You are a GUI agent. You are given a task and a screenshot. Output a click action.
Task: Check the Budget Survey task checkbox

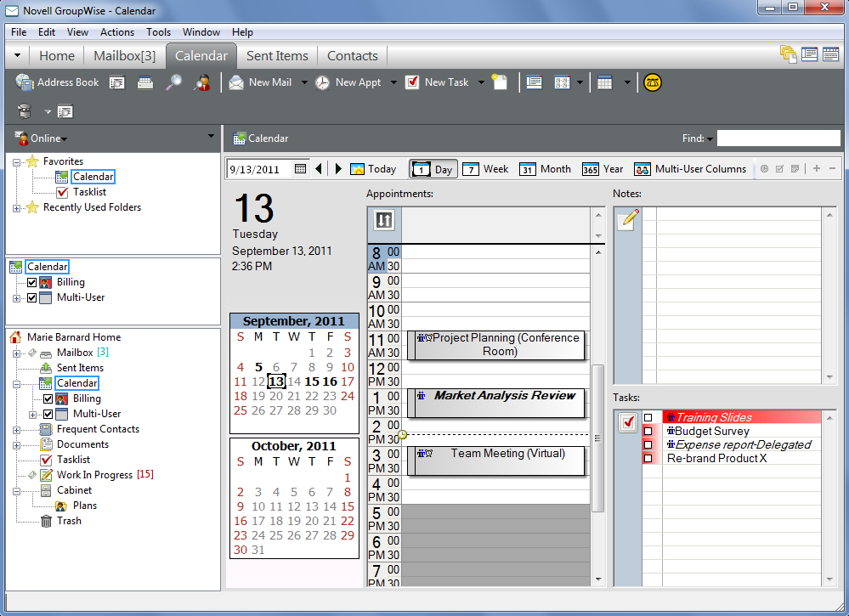click(x=648, y=432)
